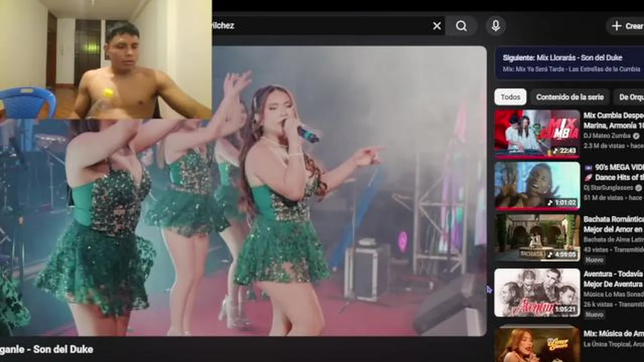
Task: Open Dj StarSunglasses channel name
Action: coord(609,188)
